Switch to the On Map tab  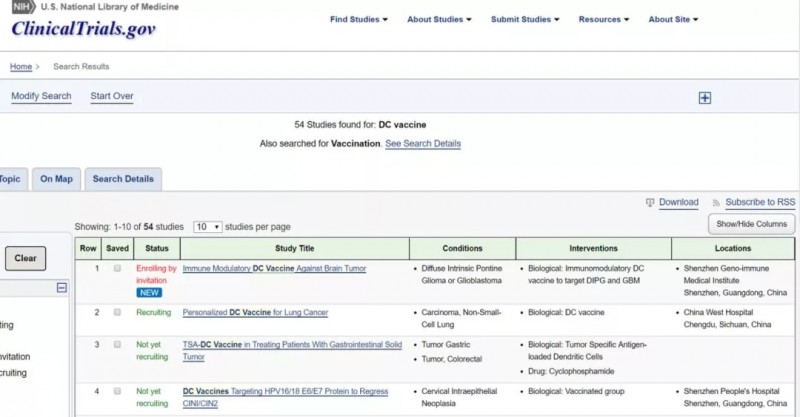(57, 179)
